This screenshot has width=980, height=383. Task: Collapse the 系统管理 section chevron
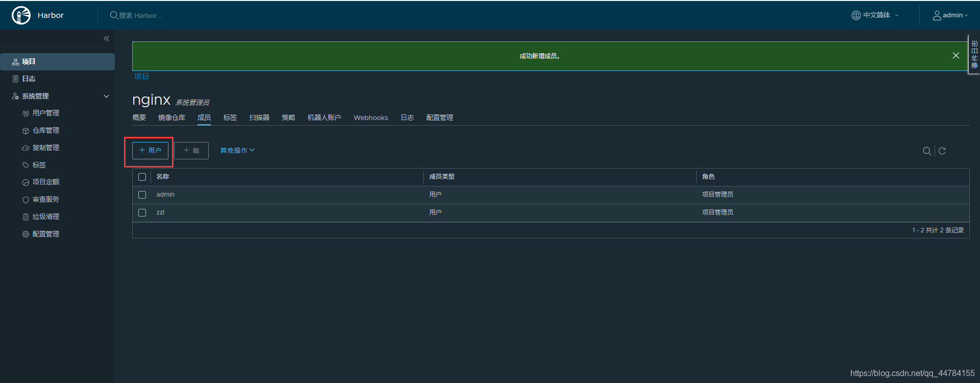pyautogui.click(x=107, y=96)
